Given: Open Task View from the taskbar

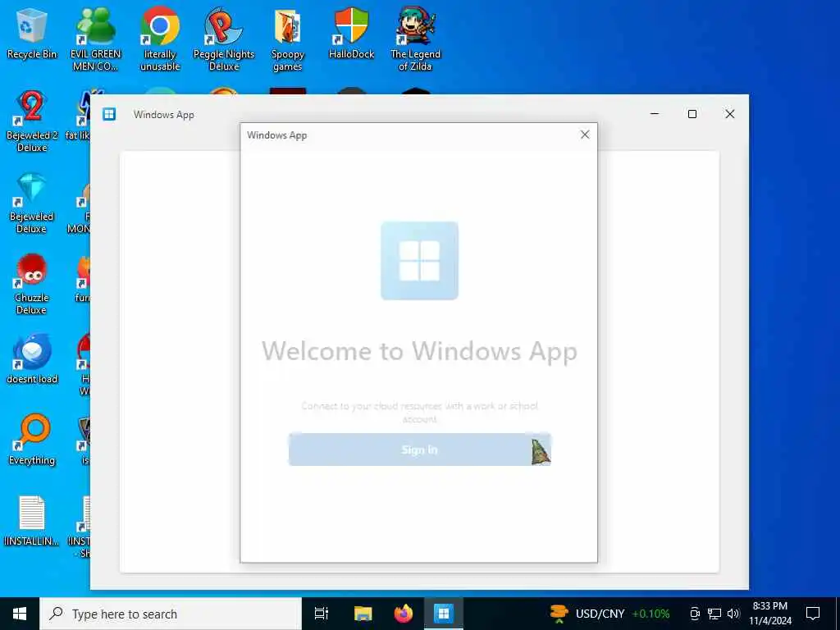Looking at the screenshot, I should (x=322, y=614).
